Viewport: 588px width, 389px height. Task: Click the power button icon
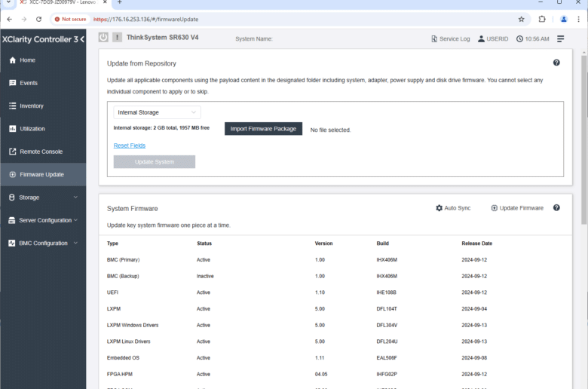coord(103,37)
